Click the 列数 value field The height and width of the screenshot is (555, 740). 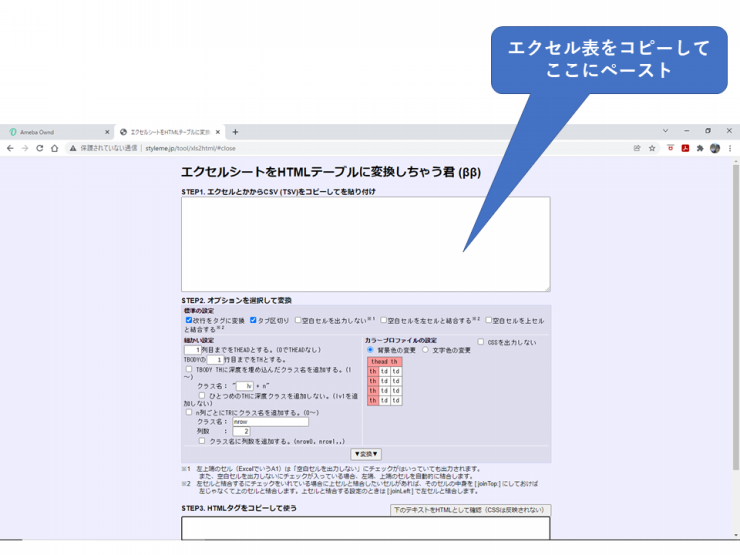click(x=241, y=431)
